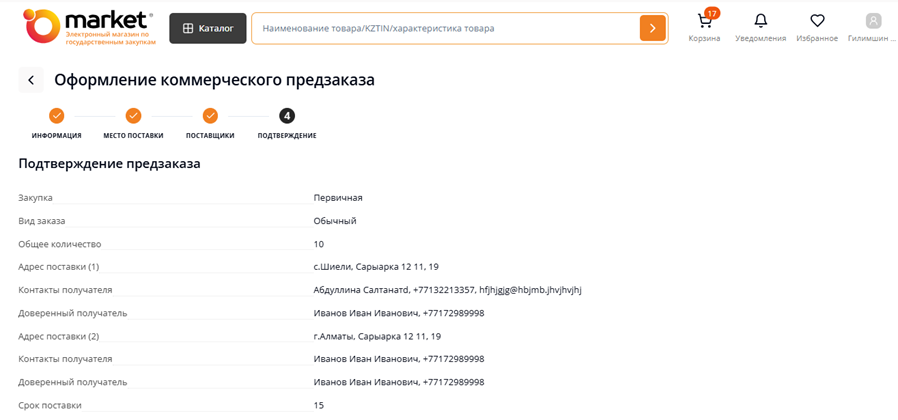Open the Каталог menu
Screen dimensions: 898x420
pos(207,29)
